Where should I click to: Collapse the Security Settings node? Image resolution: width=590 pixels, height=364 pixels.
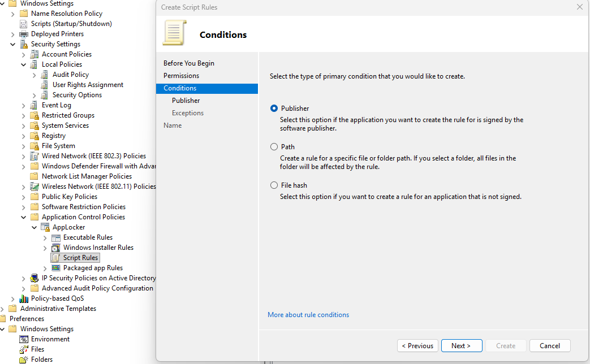pyautogui.click(x=13, y=45)
